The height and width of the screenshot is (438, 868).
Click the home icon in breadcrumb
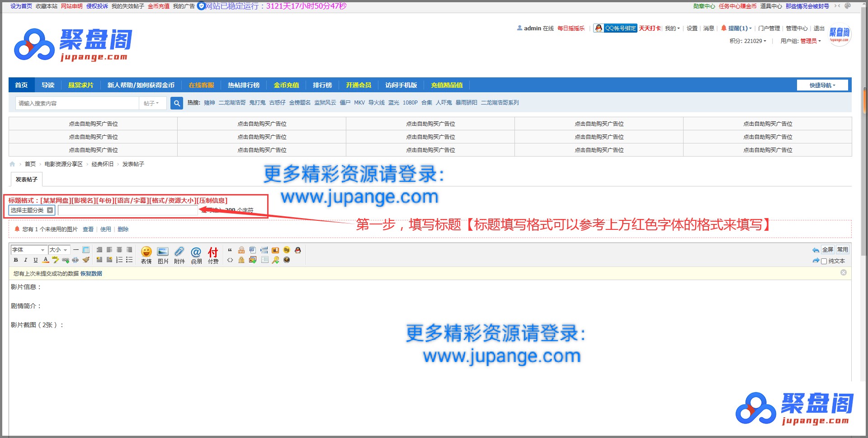[x=12, y=164]
